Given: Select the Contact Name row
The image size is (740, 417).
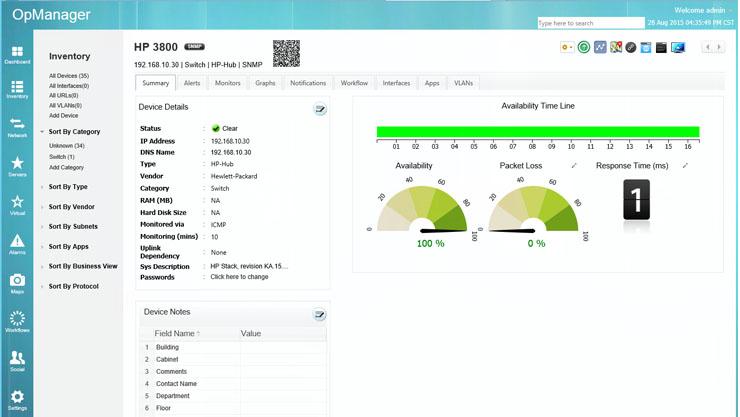Looking at the screenshot, I should [233, 384].
